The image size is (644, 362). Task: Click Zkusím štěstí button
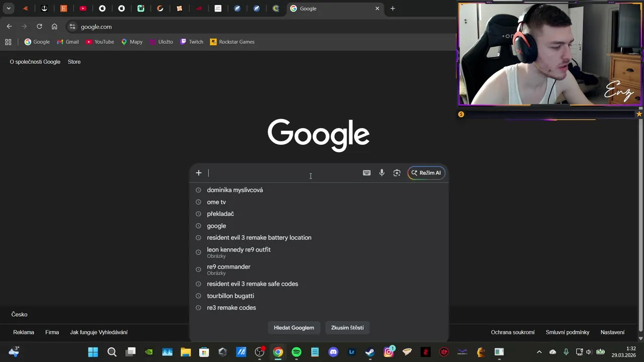coord(347,328)
